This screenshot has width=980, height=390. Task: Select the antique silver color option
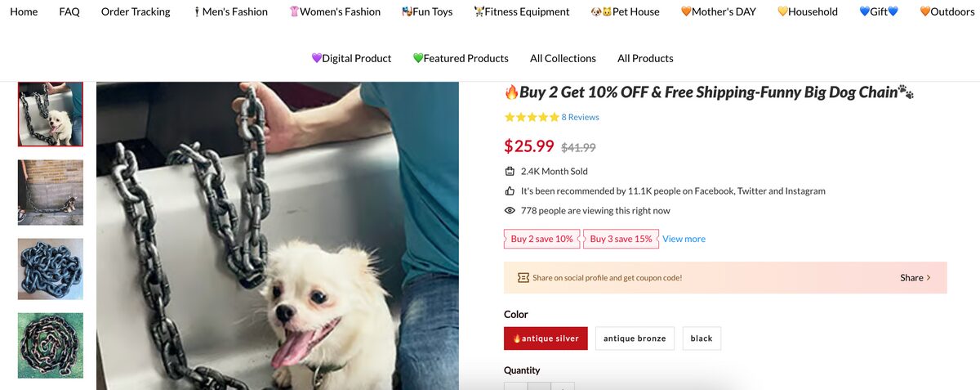(546, 338)
